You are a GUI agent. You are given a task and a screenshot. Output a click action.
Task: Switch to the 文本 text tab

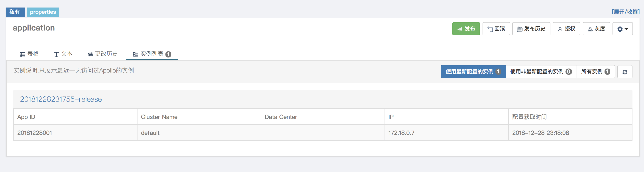[63, 54]
